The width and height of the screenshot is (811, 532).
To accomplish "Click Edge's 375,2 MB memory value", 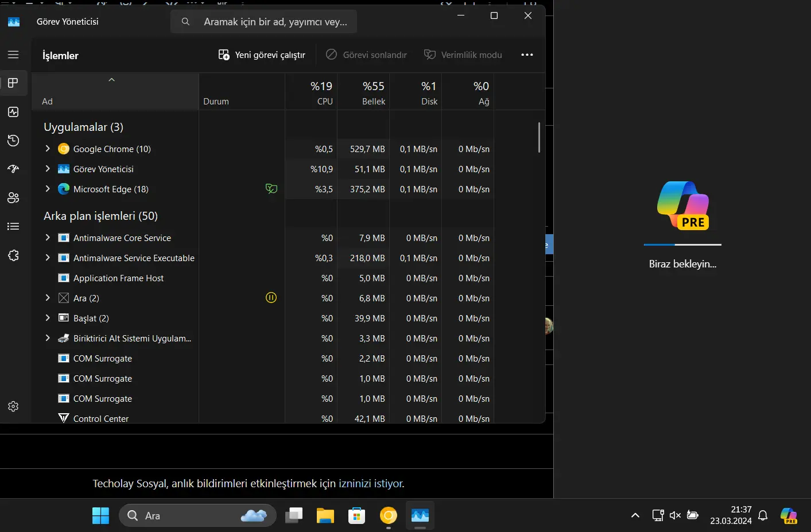I will (x=367, y=189).
